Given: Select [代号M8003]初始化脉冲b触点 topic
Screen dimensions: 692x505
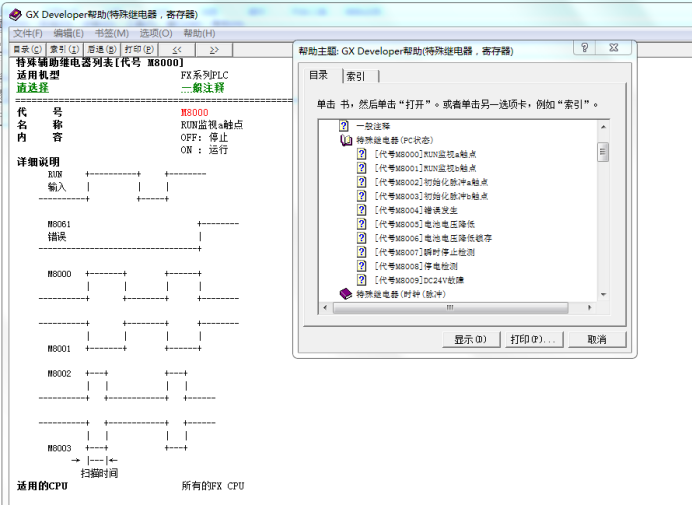Looking at the screenshot, I should pos(431,196).
